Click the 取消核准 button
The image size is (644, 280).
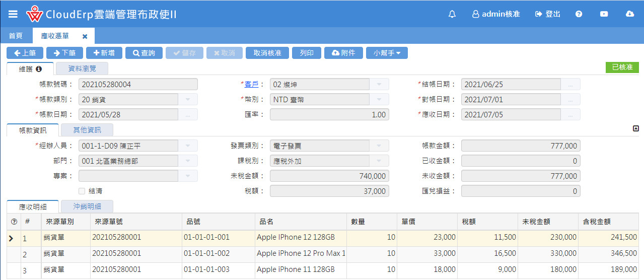click(x=267, y=53)
